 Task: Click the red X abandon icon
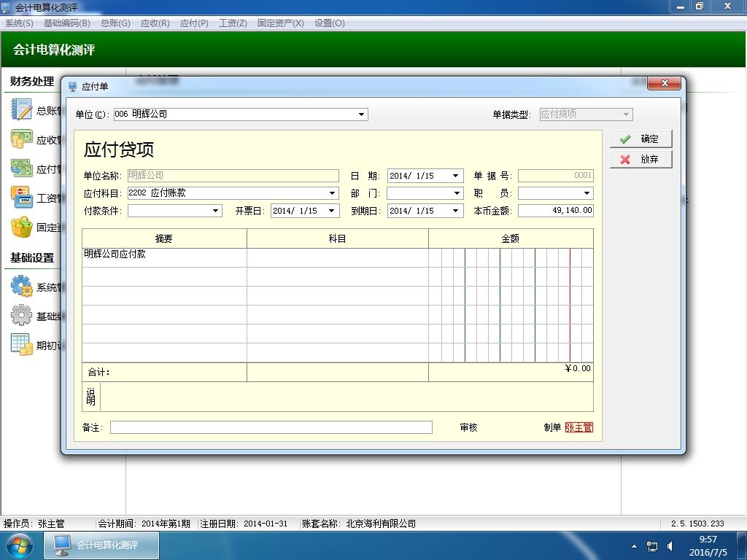point(625,160)
